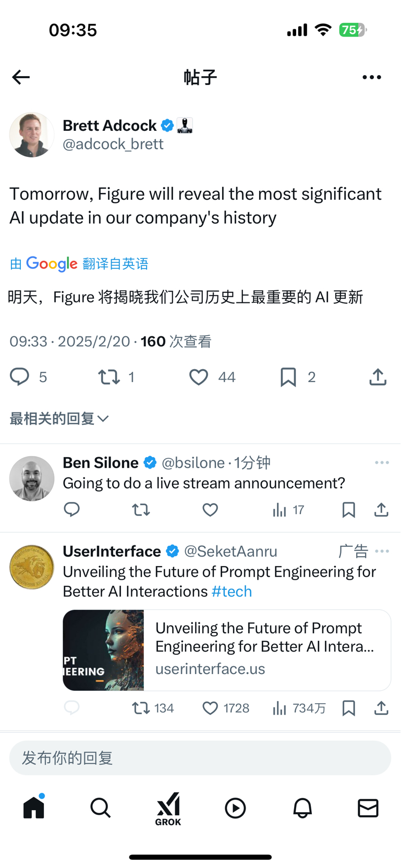
Task: Open more options on Ben Silone's reply
Action: 382,462
